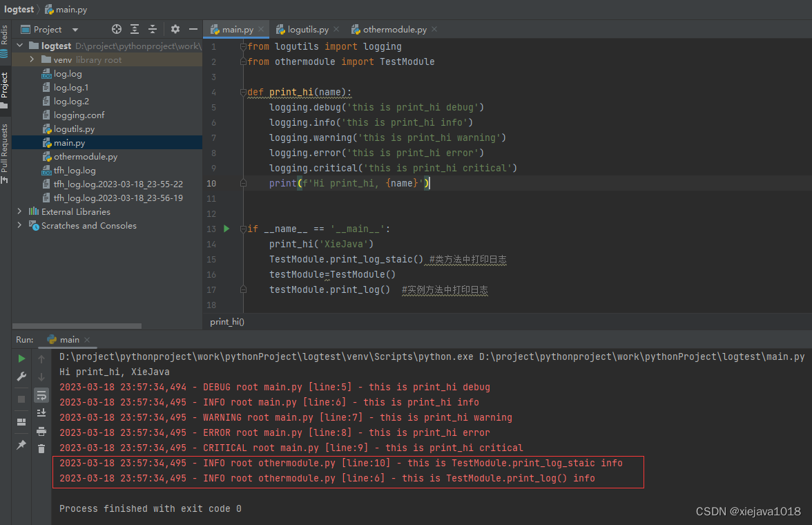Collapse all nodes in Project tree
Screen dimensions: 812x525
tap(152, 29)
